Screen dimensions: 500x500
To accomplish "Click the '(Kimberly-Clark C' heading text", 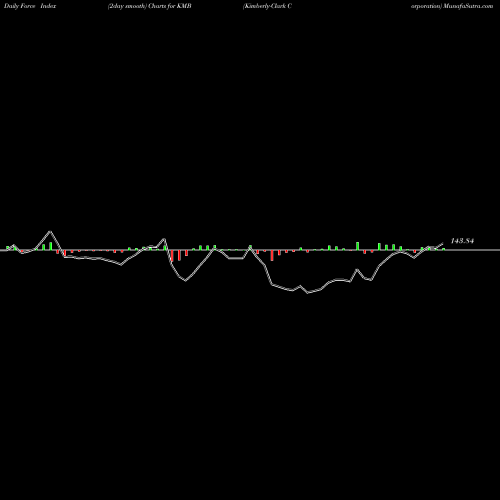I will coord(267,6).
